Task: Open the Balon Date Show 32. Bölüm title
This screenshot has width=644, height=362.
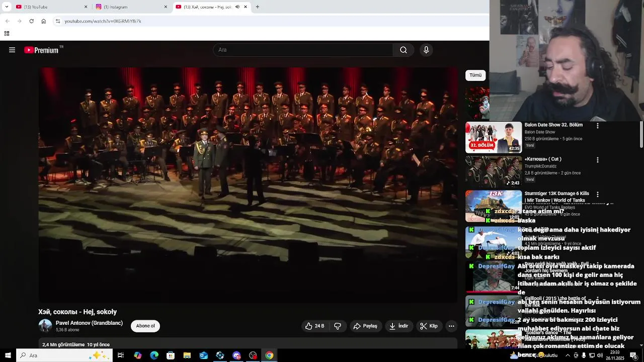Action: [553, 125]
